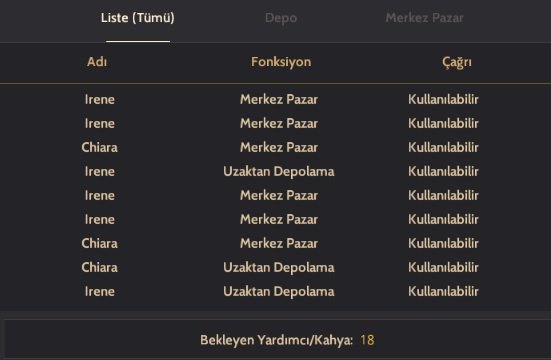Click Bekleyen Yardımcı/Kahya count 18
551x360 pixels.
pyautogui.click(x=367, y=340)
